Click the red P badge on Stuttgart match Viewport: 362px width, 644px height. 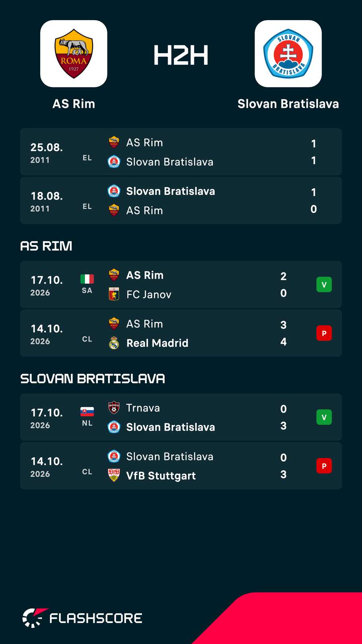coord(324,466)
